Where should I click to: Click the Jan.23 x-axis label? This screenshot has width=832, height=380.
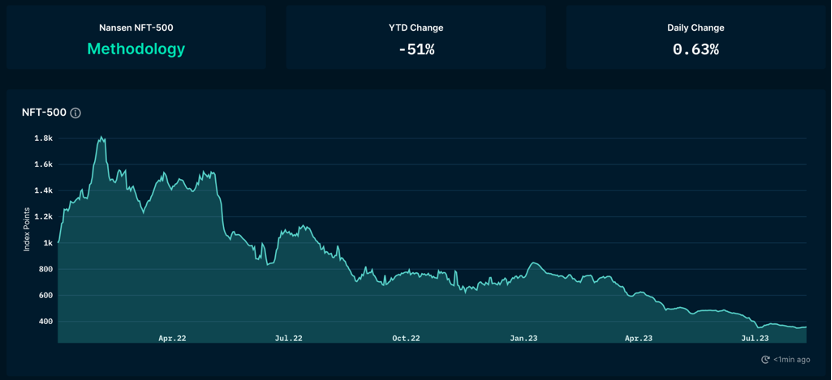point(524,338)
